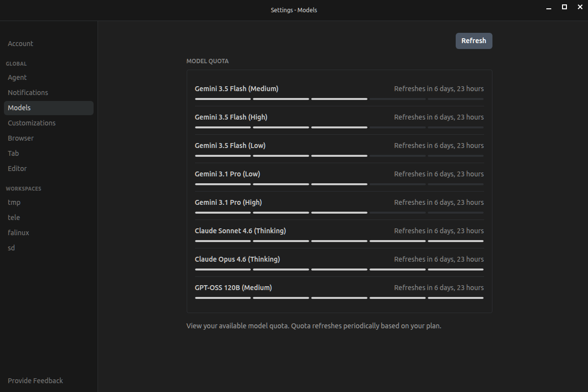Select the tmp workspace
The height and width of the screenshot is (392, 588).
pyautogui.click(x=14, y=202)
